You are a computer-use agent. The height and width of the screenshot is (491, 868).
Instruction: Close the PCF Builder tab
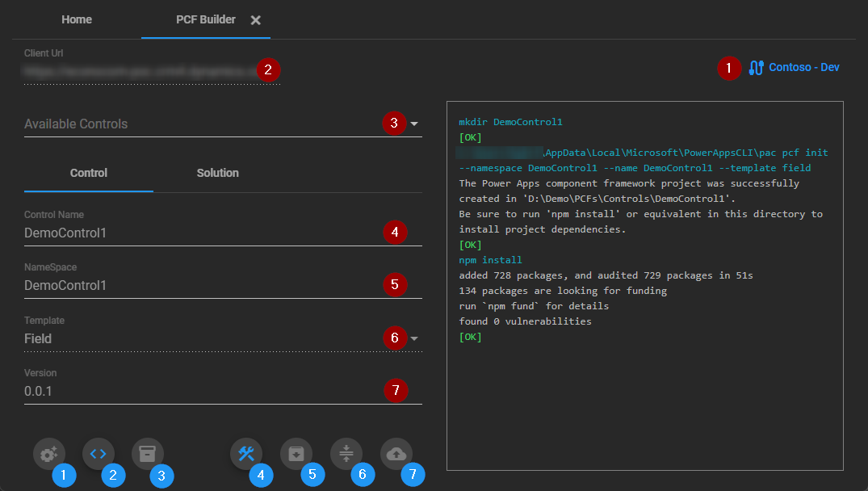(255, 20)
